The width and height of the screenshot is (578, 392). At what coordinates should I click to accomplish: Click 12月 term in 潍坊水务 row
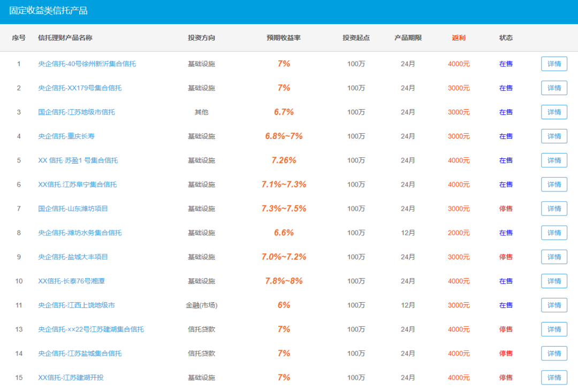408,233
